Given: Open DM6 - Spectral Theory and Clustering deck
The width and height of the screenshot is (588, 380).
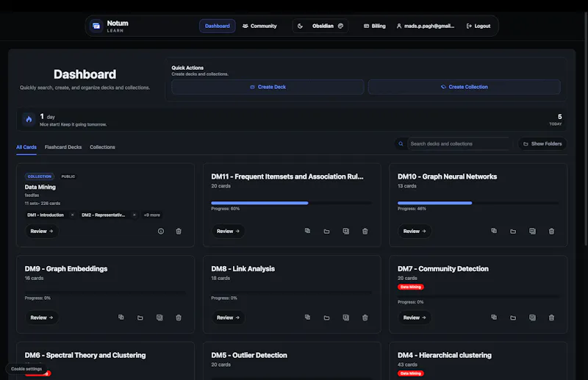Looking at the screenshot, I should tap(85, 355).
